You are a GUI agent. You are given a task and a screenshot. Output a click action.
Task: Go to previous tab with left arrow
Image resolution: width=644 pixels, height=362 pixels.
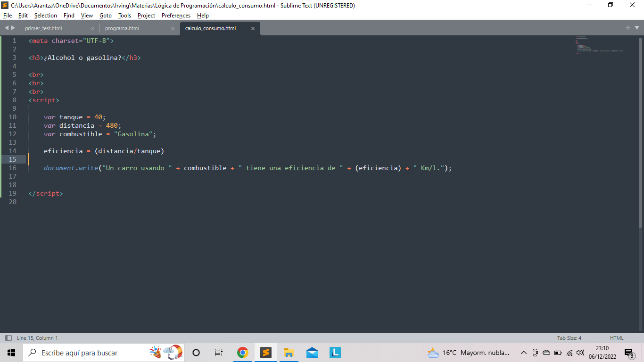coord(7,28)
